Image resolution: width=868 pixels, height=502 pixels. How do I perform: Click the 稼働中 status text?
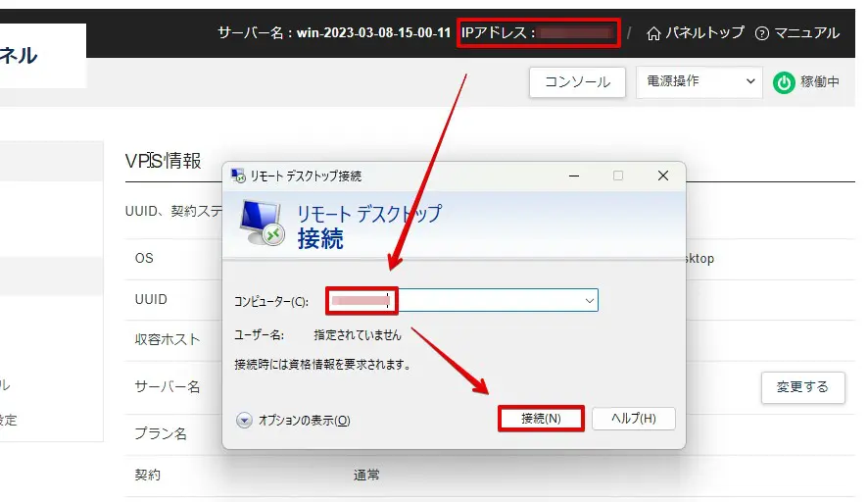pyautogui.click(x=819, y=82)
